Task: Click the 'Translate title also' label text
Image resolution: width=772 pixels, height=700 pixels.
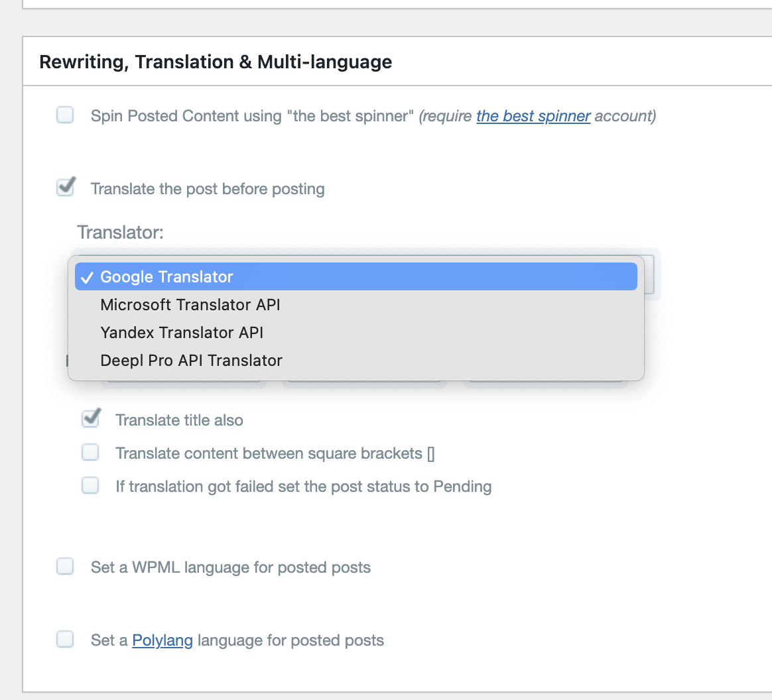Action: tap(179, 420)
